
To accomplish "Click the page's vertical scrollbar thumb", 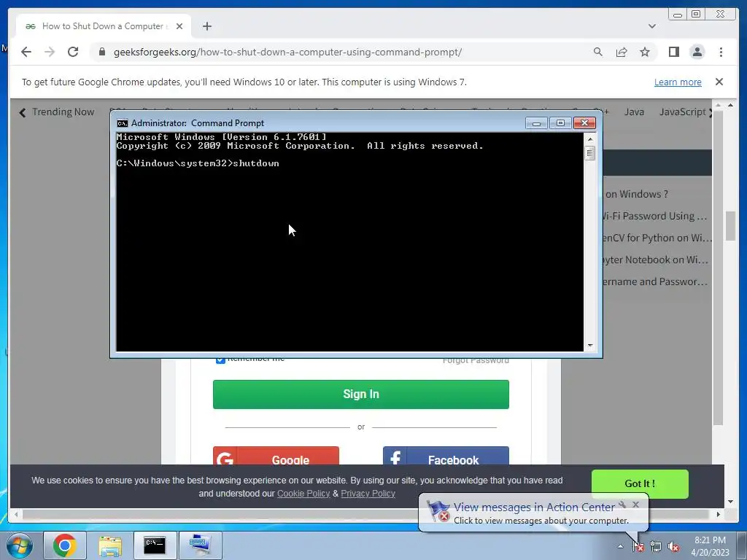I will click(731, 226).
